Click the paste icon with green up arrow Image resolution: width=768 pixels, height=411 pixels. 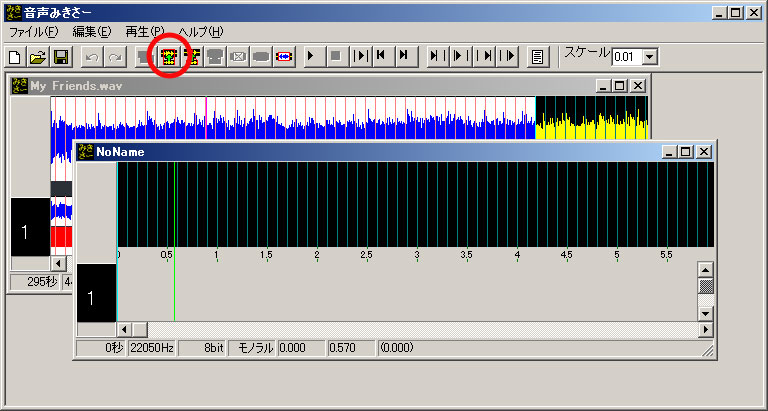pos(168,57)
